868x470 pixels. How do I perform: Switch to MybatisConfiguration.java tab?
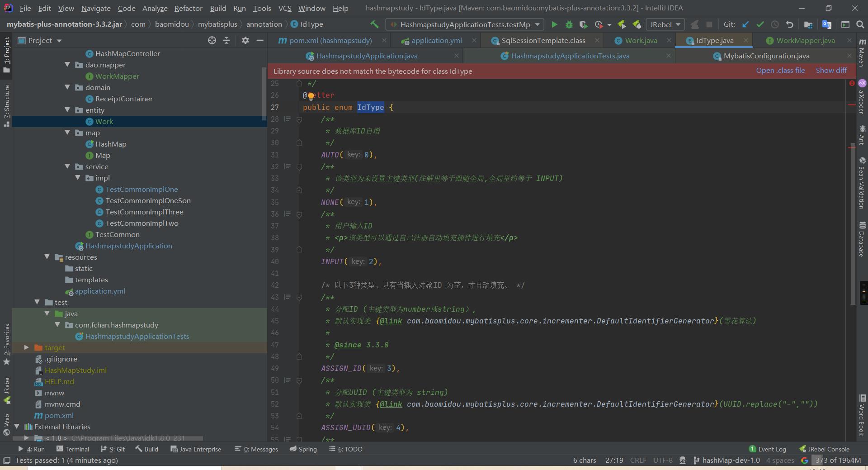click(x=766, y=56)
